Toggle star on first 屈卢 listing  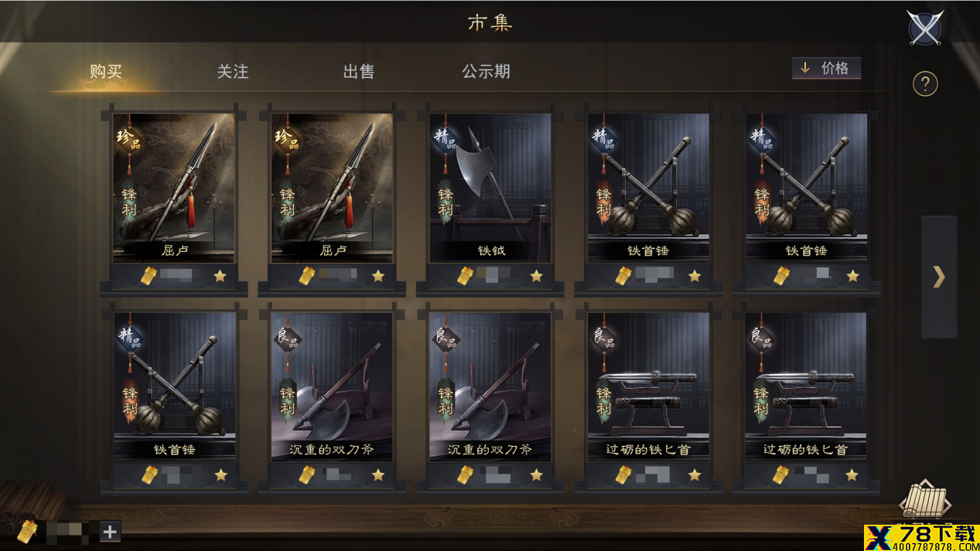click(220, 276)
